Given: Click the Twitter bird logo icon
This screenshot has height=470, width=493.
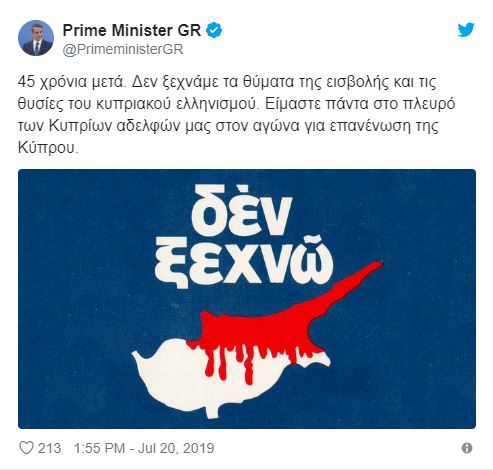Looking at the screenshot, I should tap(466, 30).
